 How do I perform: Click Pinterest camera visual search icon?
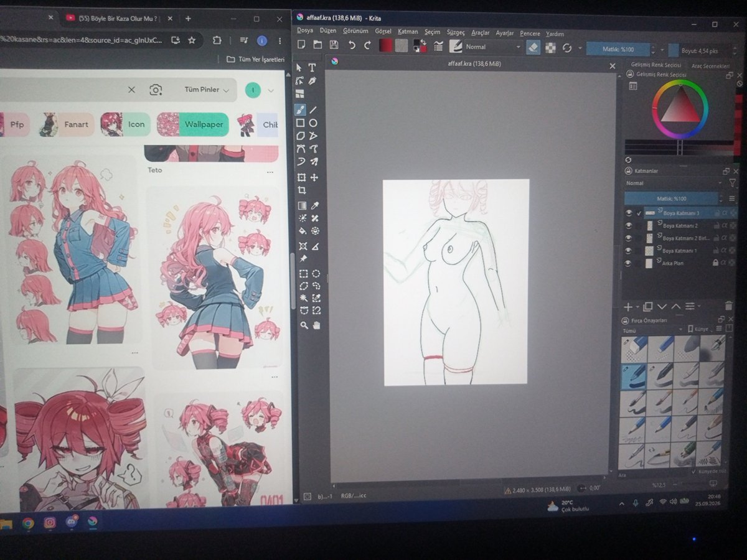coord(156,90)
